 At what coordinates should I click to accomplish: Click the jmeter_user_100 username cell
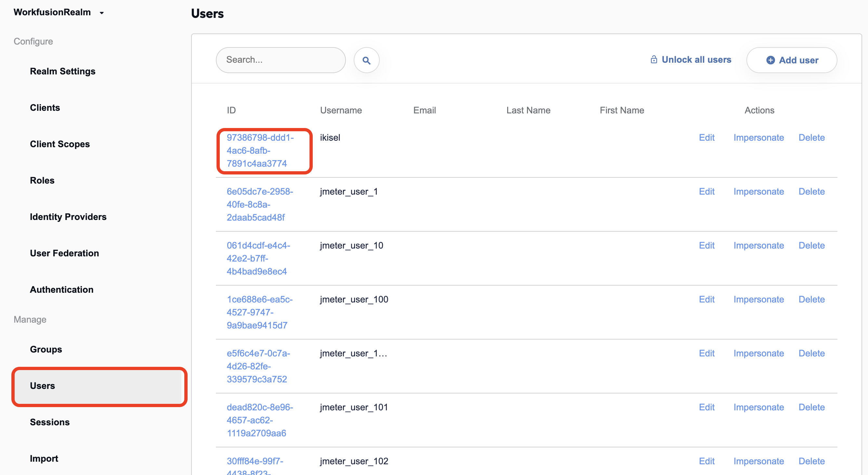pos(354,299)
